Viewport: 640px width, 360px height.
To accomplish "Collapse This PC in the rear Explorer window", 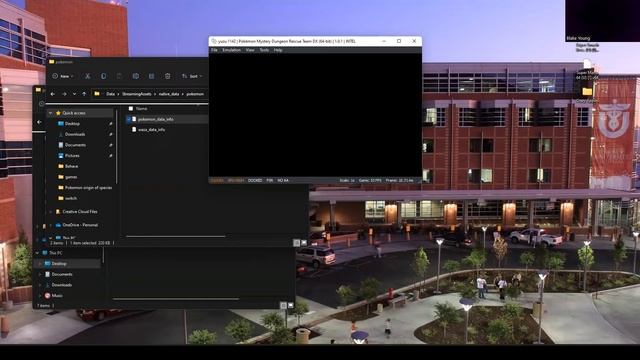I will tap(38, 253).
